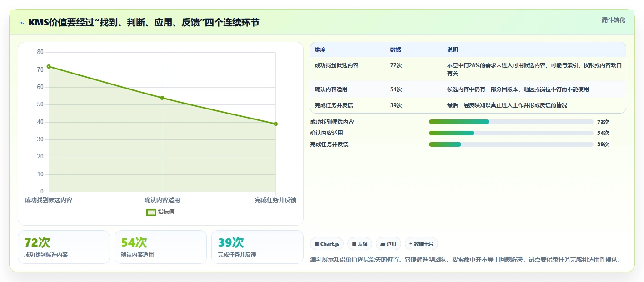Click the lightning icon before the KMS title
644x282 pixels.
pos(22,23)
